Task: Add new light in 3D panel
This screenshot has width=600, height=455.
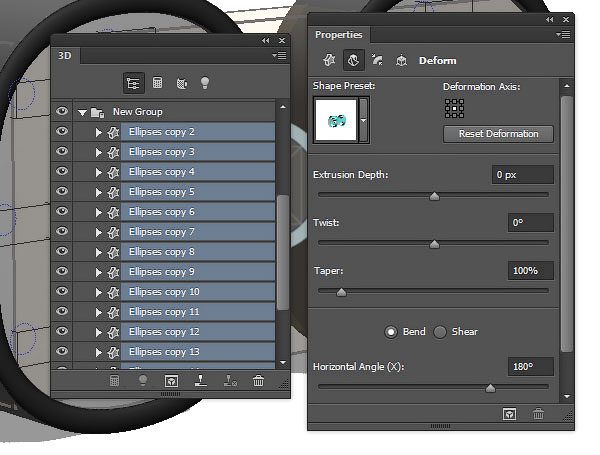Action: pos(143,380)
